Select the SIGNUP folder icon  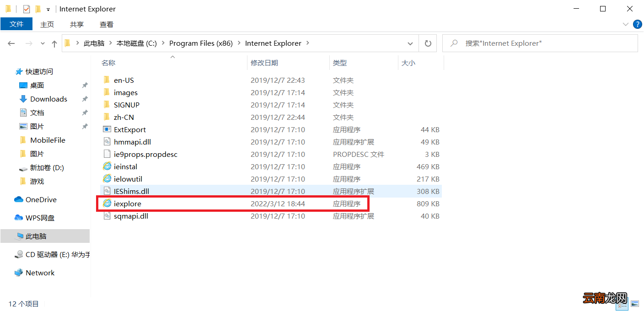pyautogui.click(x=107, y=105)
